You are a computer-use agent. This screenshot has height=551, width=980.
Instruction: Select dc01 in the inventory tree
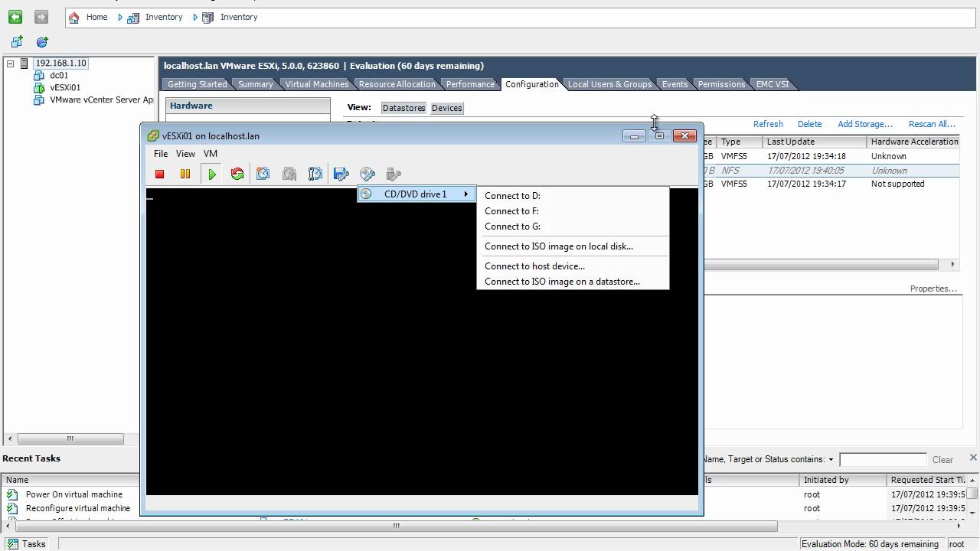coord(59,75)
